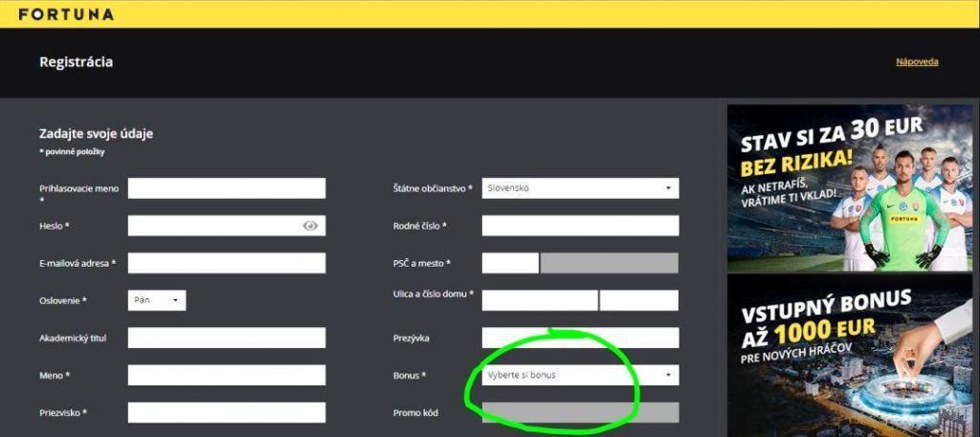Click the PSČ postal code field

coord(510,263)
